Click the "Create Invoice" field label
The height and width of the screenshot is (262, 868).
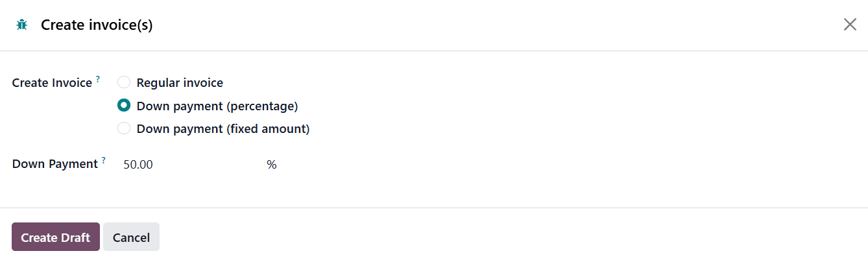[52, 83]
